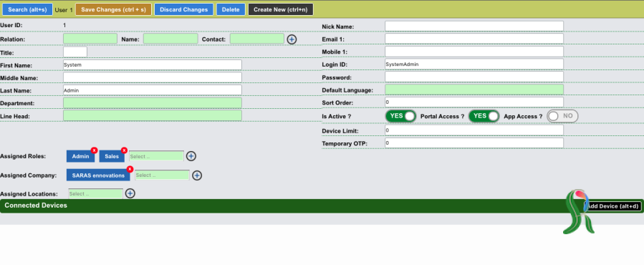This screenshot has height=265, width=644.
Task: Click the plus icon beside Contact field
Action: [292, 39]
